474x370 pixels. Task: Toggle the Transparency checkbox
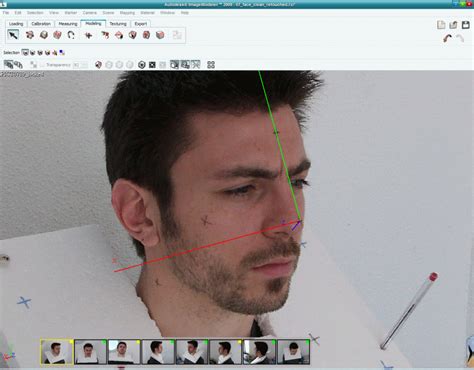(42, 65)
